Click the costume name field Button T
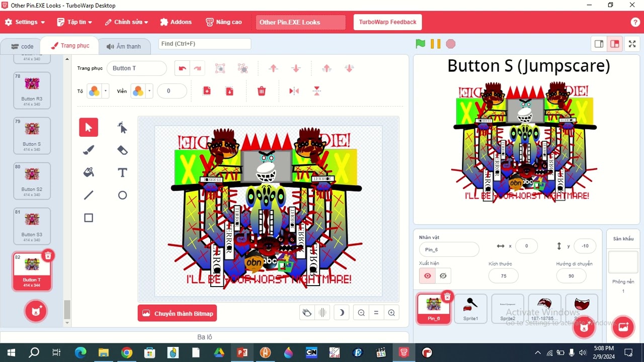This screenshot has height=362, width=644. pyautogui.click(x=136, y=68)
